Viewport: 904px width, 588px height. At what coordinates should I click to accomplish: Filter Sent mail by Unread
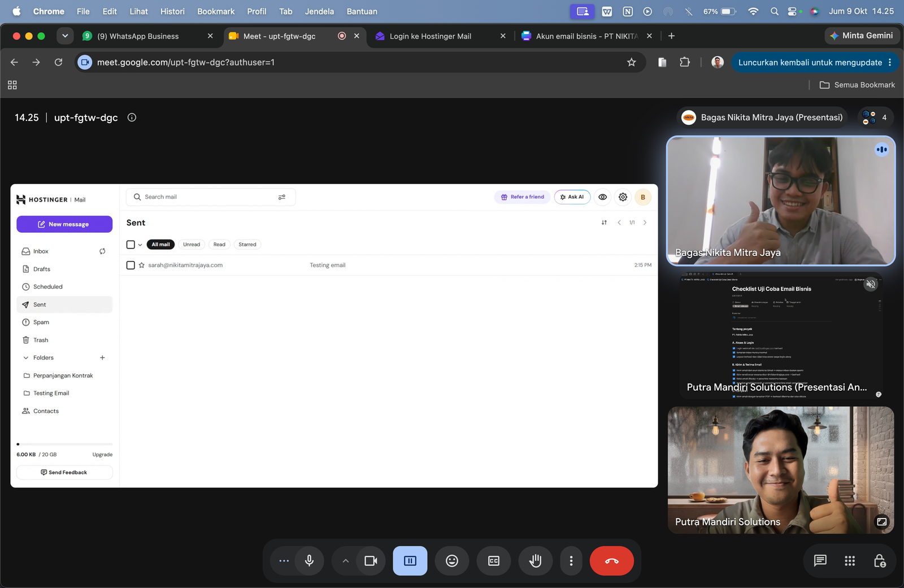point(192,245)
